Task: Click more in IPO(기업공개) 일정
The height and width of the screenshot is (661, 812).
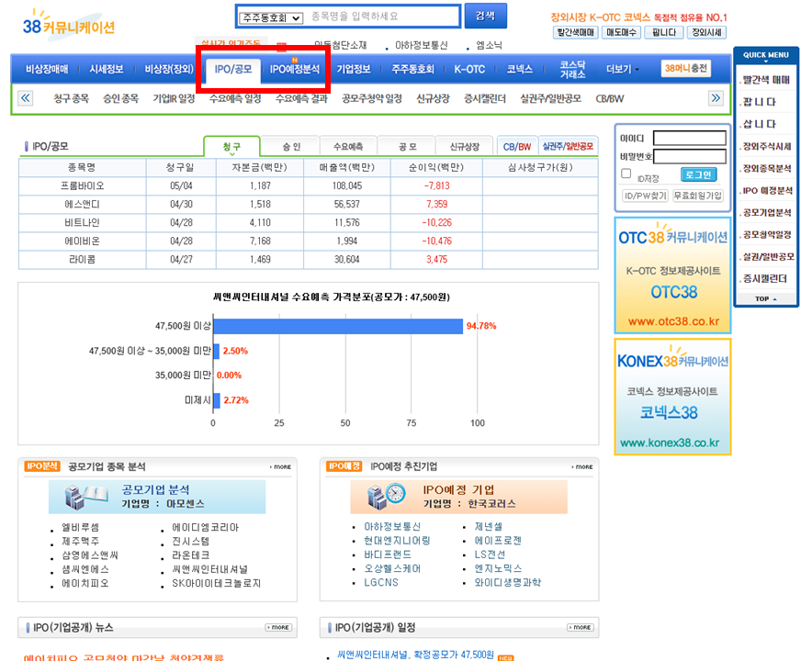Action: 581,627
